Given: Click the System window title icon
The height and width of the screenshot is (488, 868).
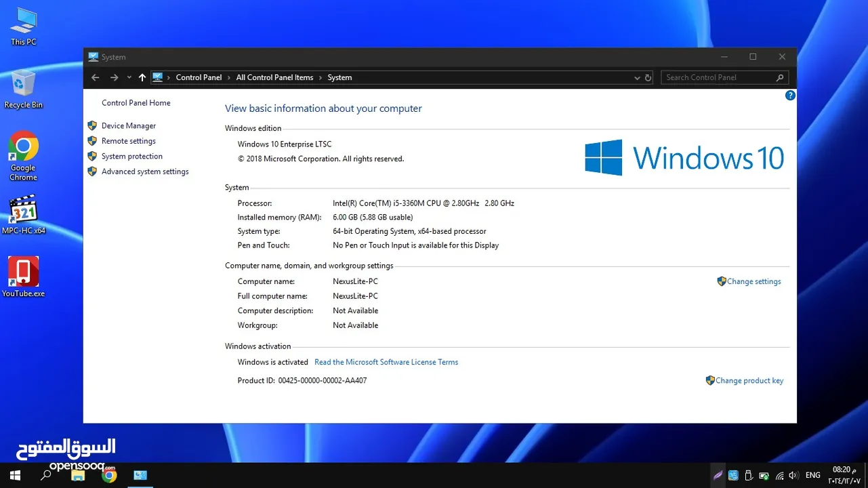Looking at the screenshot, I should click(x=94, y=57).
